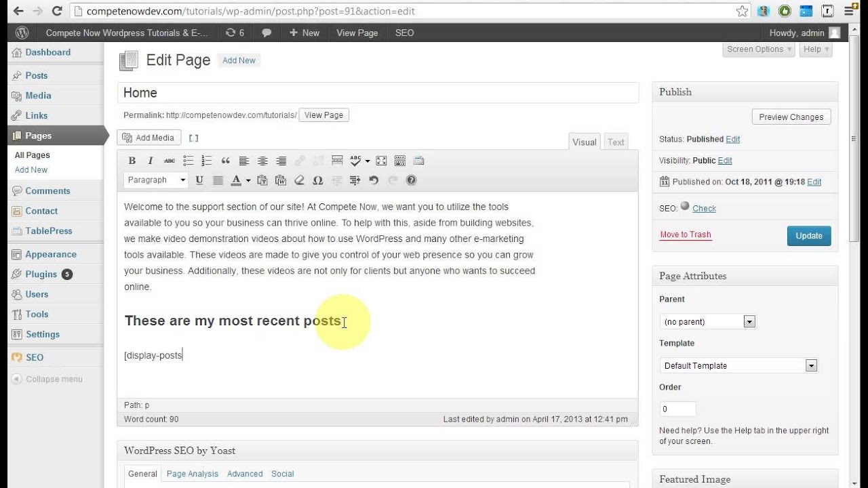Click Preview Changes
868x488 pixels.
[x=791, y=117]
